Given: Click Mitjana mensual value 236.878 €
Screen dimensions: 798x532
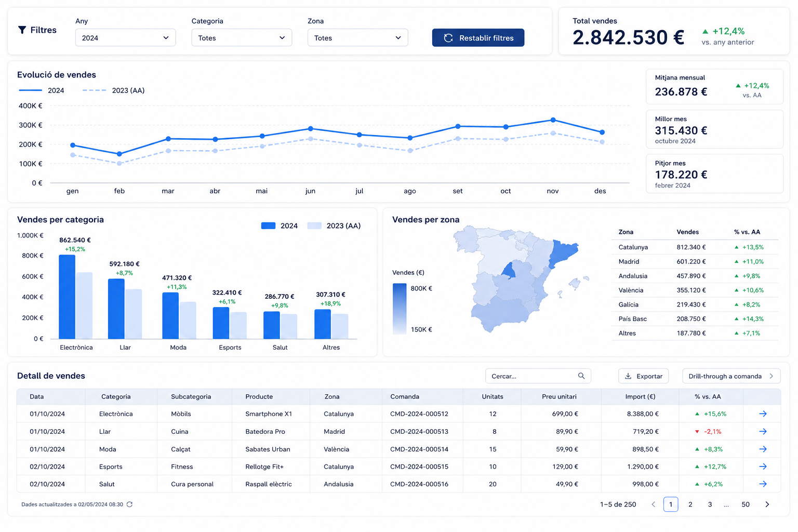Looking at the screenshot, I should 681,92.
